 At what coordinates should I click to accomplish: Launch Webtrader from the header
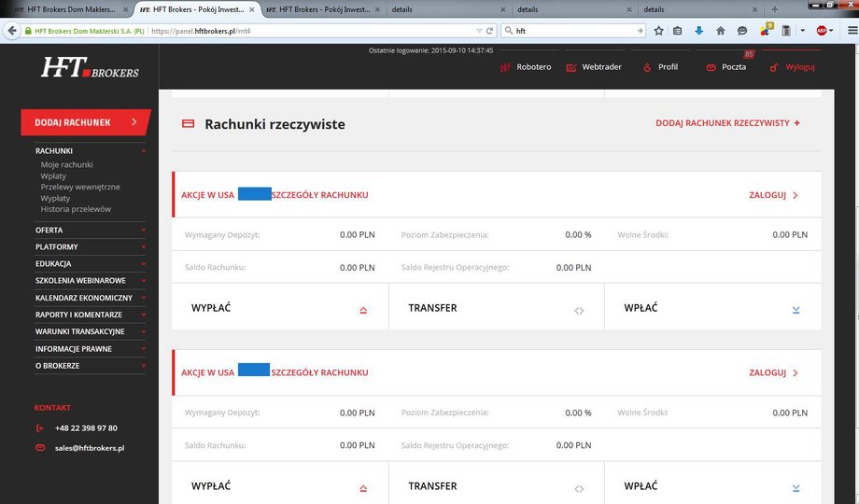point(594,67)
